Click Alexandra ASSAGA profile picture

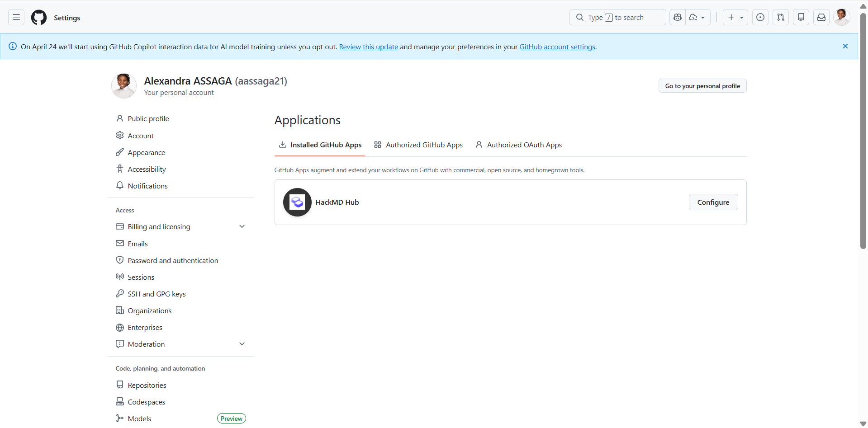pyautogui.click(x=124, y=86)
